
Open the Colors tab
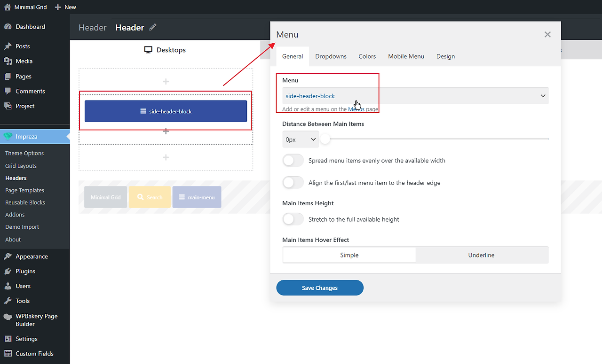pyautogui.click(x=367, y=56)
